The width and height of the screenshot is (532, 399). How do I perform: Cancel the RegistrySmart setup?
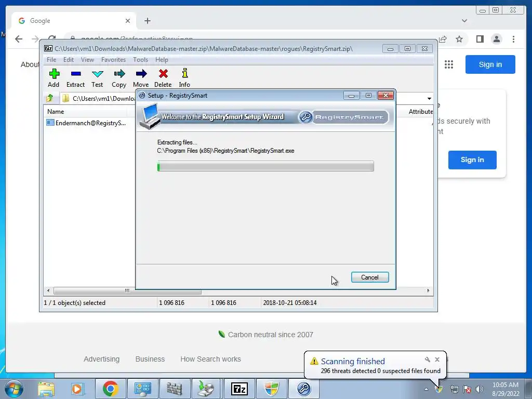pyautogui.click(x=370, y=277)
